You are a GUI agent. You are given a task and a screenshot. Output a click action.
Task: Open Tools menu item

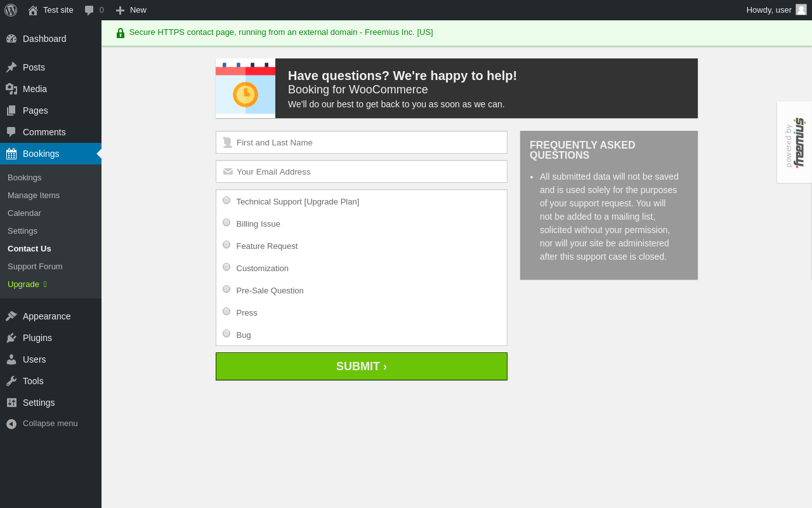pyautogui.click(x=51, y=381)
